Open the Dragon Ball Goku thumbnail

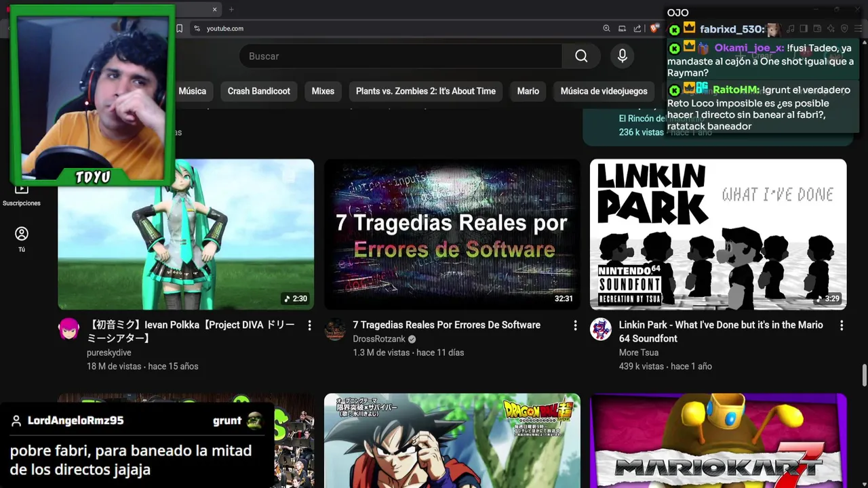point(452,441)
